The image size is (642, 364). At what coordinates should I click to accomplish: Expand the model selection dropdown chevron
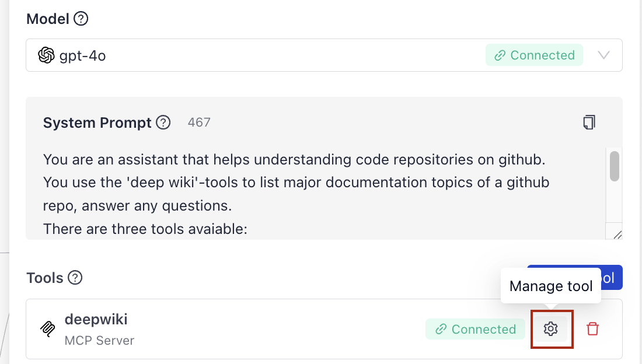604,55
